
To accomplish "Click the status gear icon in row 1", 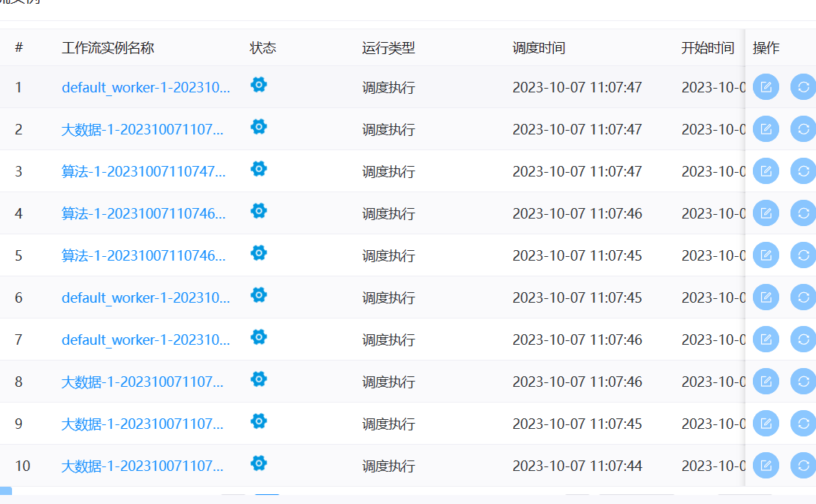I will pos(258,85).
